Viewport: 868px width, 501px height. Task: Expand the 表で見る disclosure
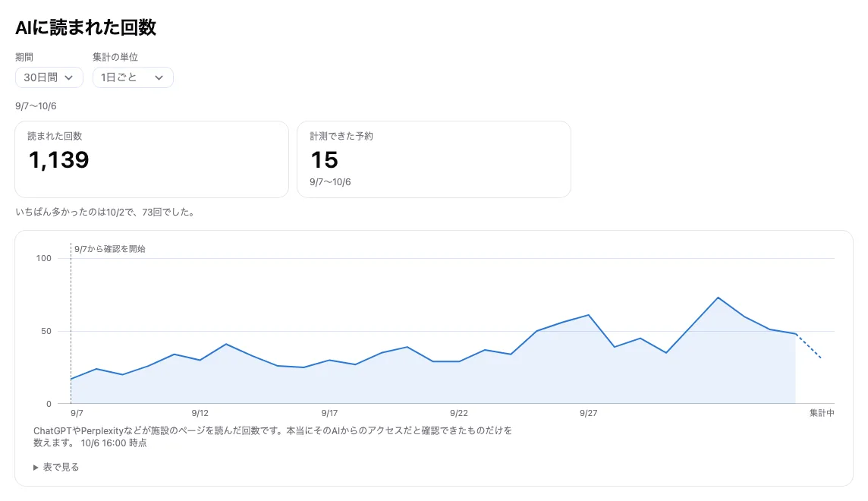[56, 468]
